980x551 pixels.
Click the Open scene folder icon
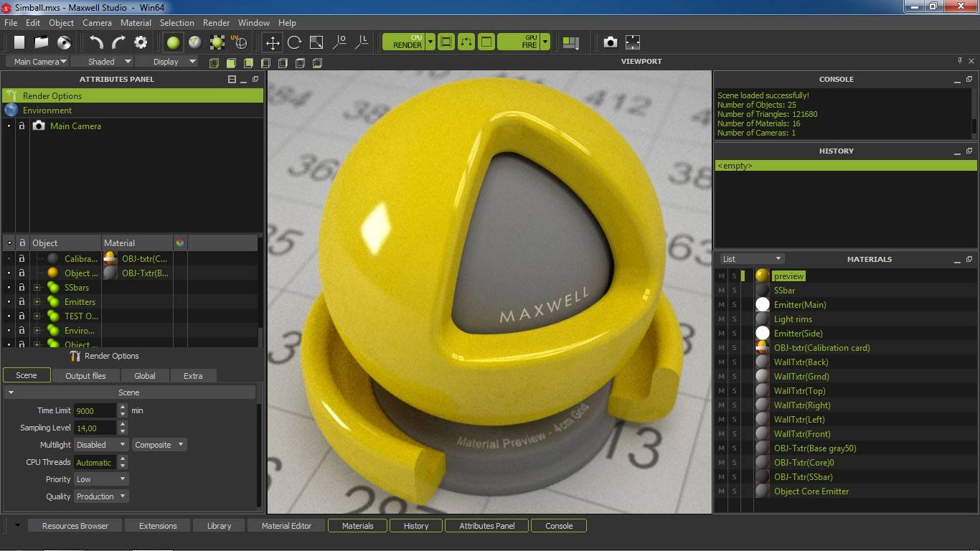[42, 42]
